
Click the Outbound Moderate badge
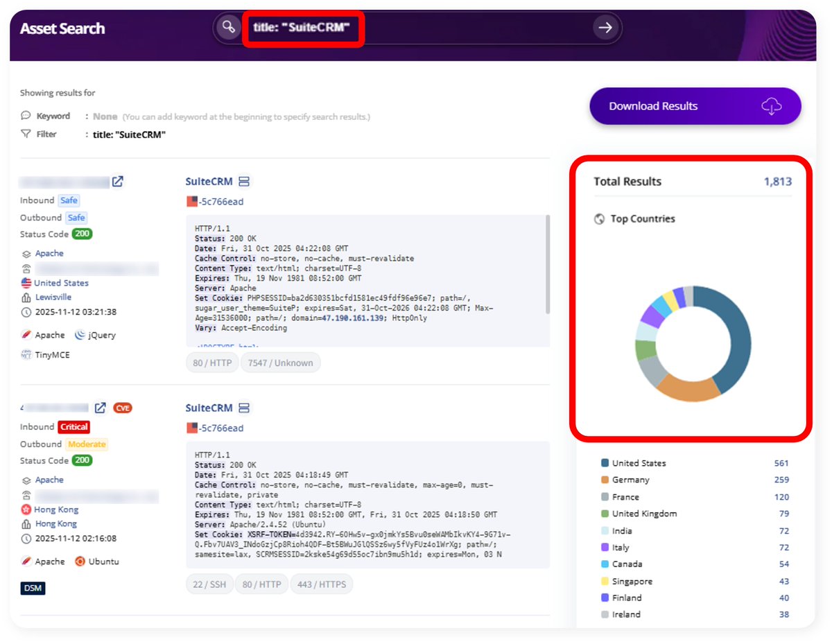[x=87, y=444]
